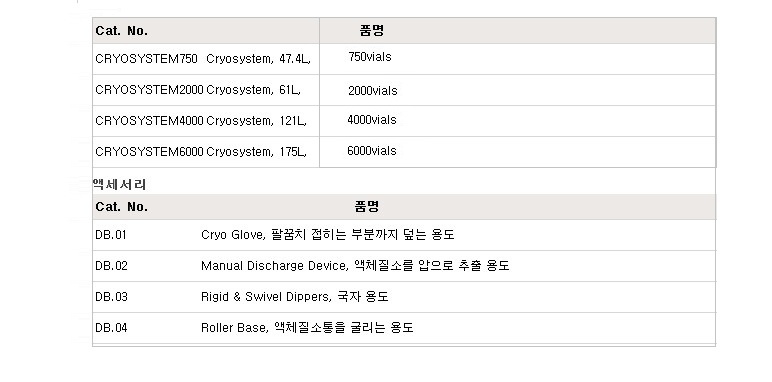Image resolution: width=772 pixels, height=382 pixels.
Task: Click the Manual Discharge Device description
Action: pyautogui.click(x=355, y=266)
